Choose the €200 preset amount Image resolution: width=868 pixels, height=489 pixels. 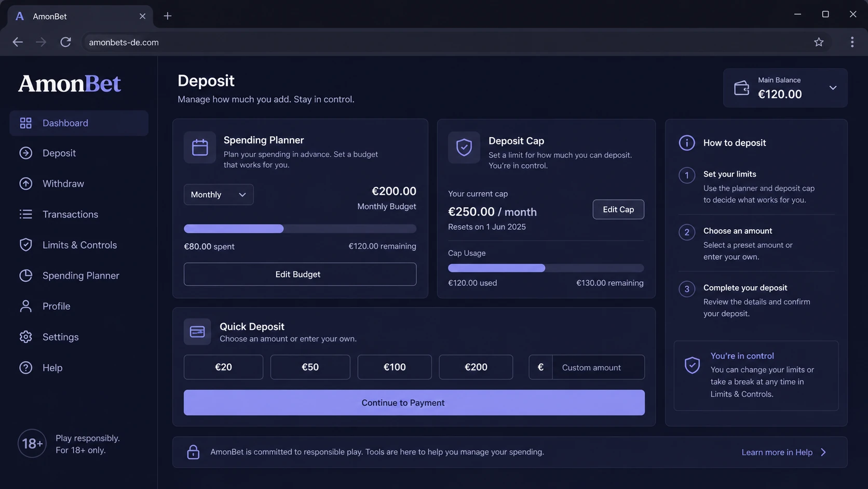(x=476, y=367)
